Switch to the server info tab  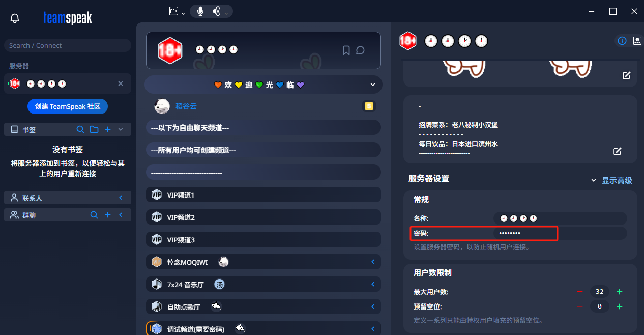622,41
